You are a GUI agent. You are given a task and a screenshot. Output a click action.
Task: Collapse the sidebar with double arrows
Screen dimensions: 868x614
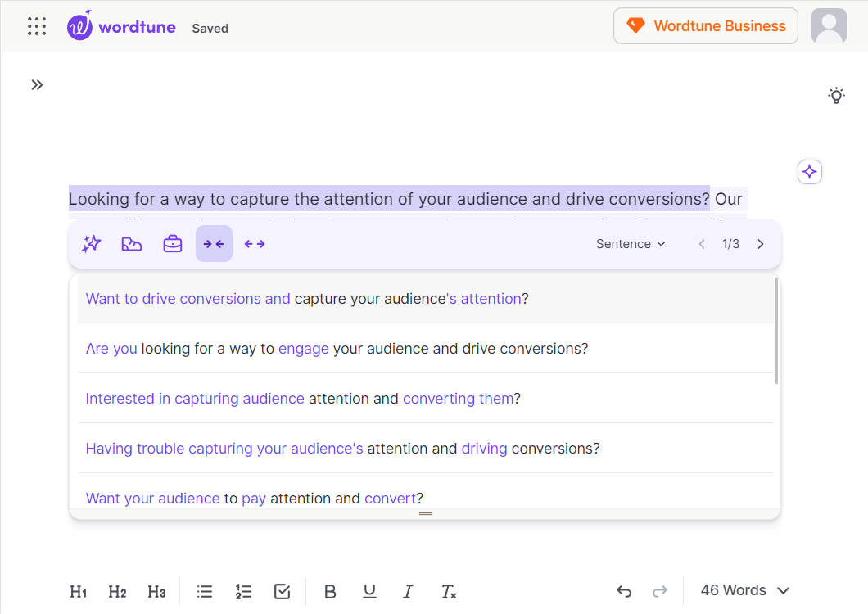point(37,84)
